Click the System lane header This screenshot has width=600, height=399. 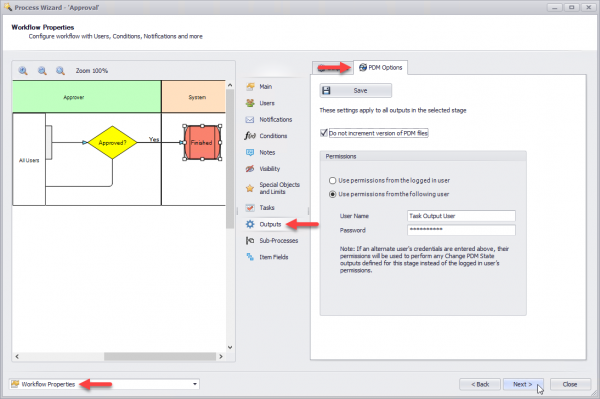[x=194, y=97]
